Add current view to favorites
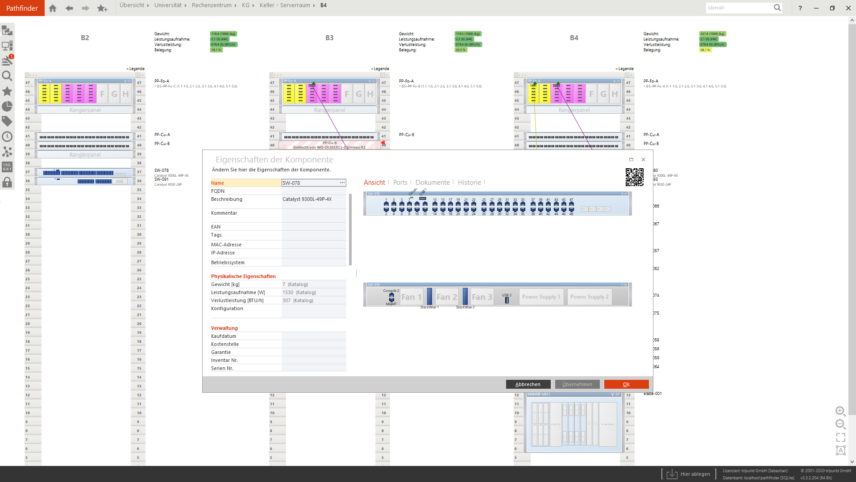 [101, 8]
